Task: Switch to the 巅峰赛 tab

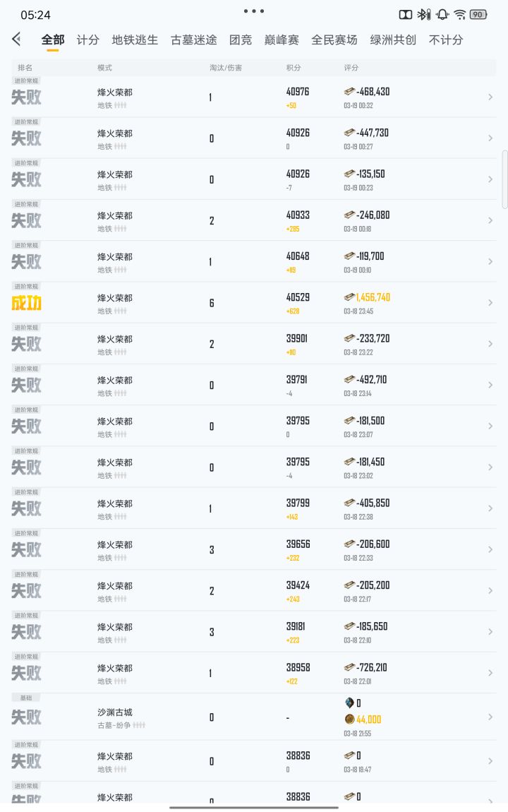Action: pyautogui.click(x=282, y=40)
